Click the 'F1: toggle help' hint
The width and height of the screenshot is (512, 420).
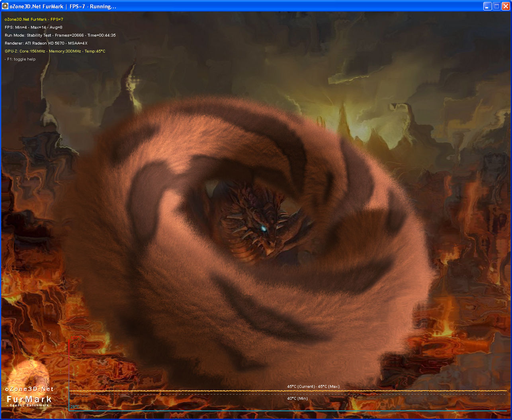point(20,59)
